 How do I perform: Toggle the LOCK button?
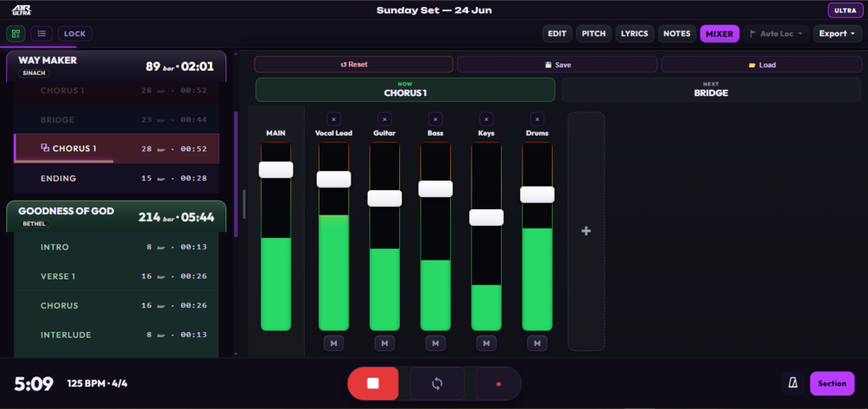pos(75,34)
